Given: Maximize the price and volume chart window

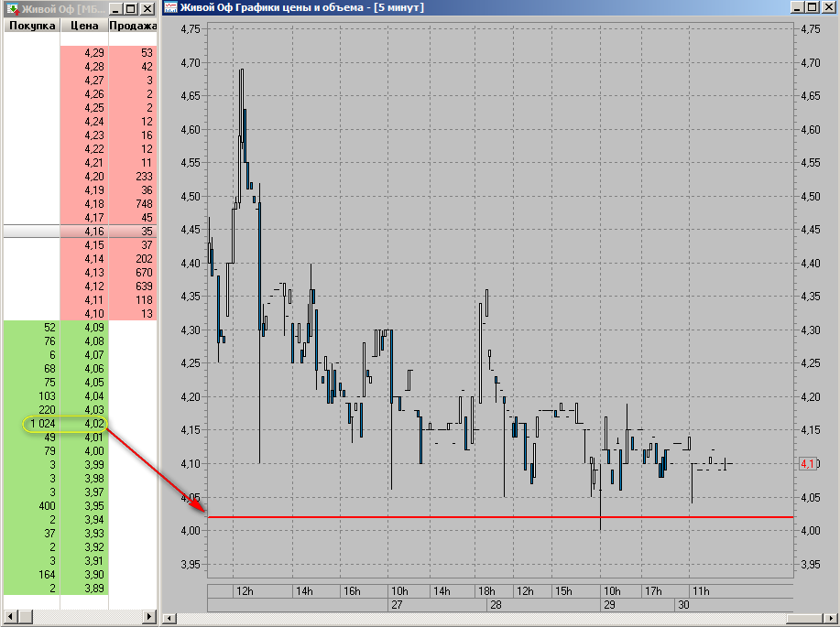Looking at the screenshot, I should pyautogui.click(x=813, y=8).
